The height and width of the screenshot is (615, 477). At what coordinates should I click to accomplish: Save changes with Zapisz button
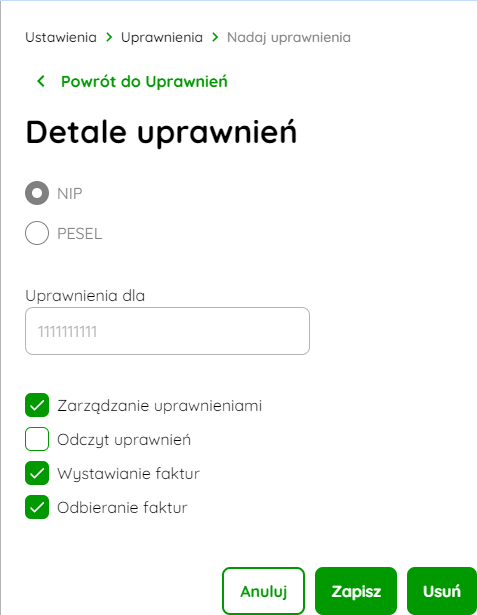(x=356, y=591)
